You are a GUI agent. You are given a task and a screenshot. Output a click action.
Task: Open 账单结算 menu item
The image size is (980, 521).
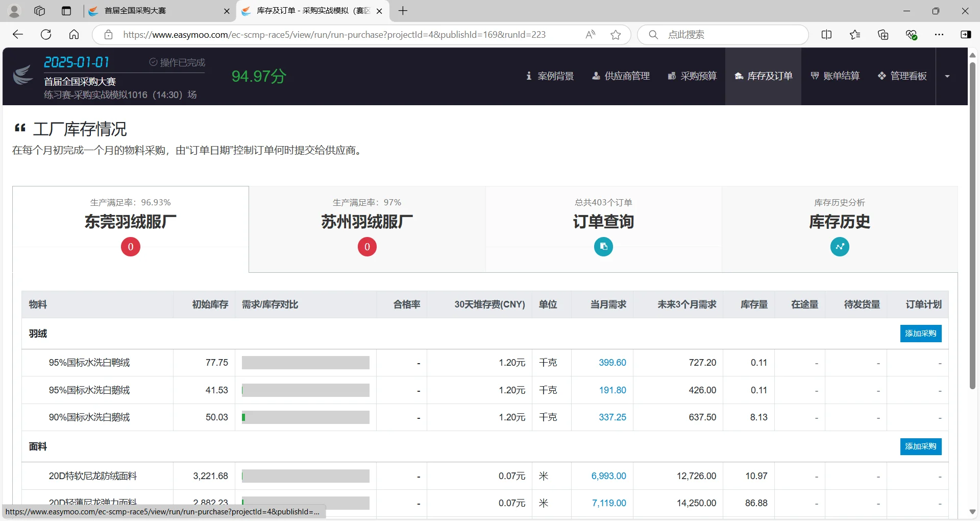(x=835, y=76)
